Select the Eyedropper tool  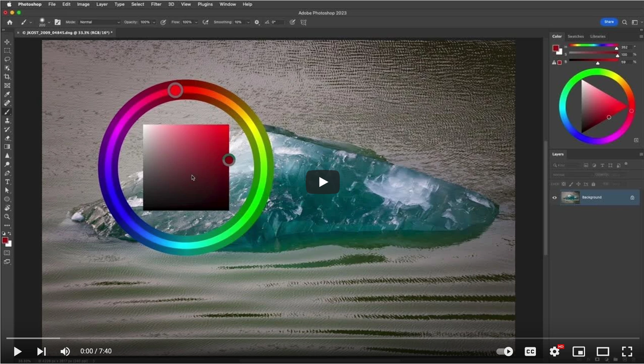tap(7, 94)
